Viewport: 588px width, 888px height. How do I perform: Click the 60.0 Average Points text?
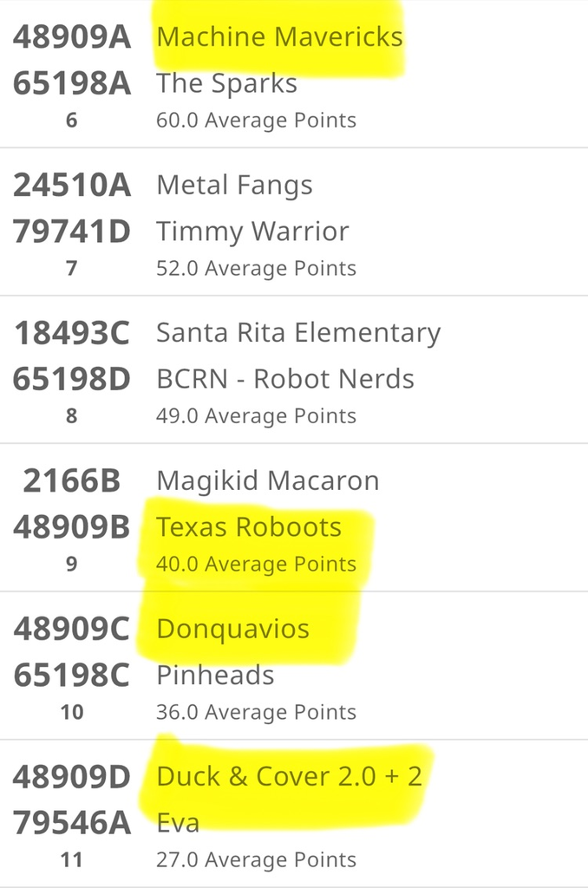(256, 121)
